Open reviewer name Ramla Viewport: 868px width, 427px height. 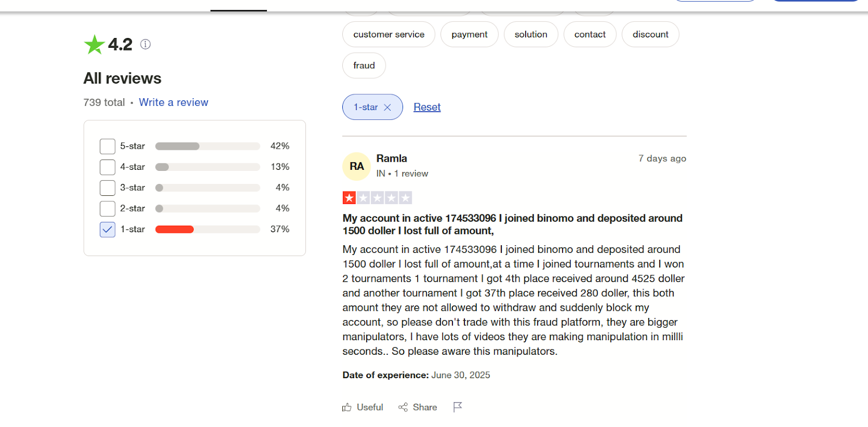point(392,158)
